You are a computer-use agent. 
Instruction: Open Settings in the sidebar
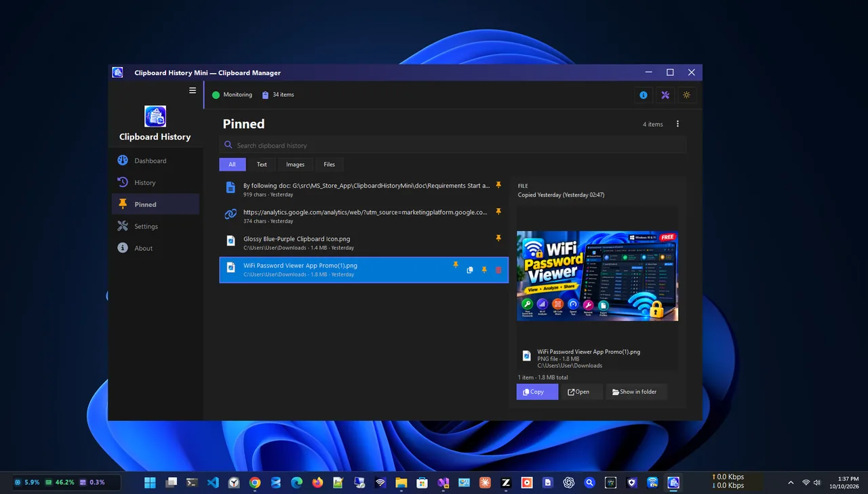click(156, 226)
